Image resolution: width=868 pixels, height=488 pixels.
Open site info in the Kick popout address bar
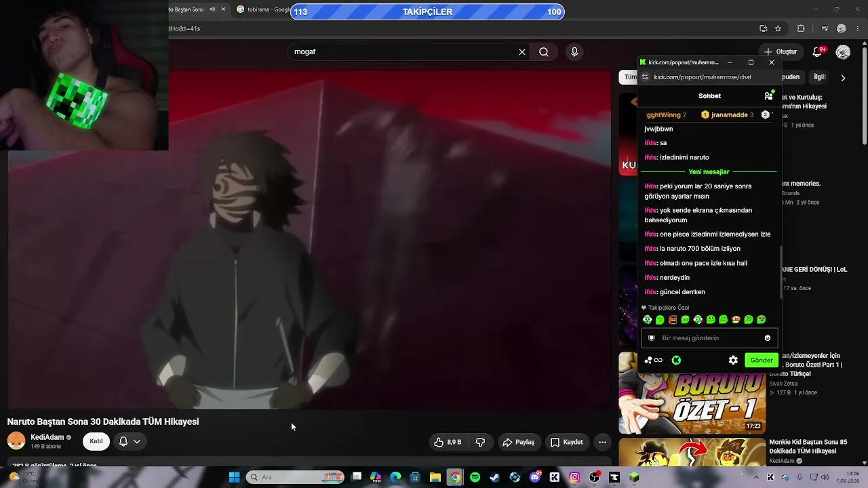[645, 77]
